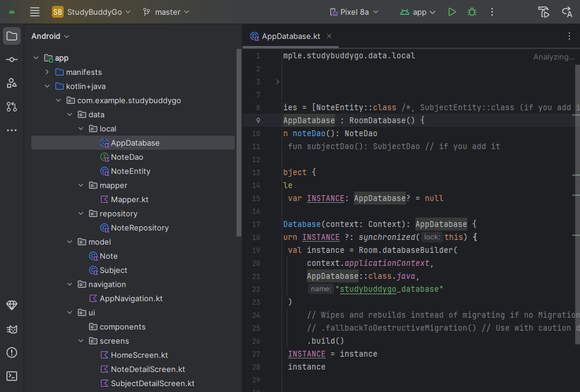The image size is (580, 392).
Task: Click the project tree vertical scrollbar
Action: point(238,141)
